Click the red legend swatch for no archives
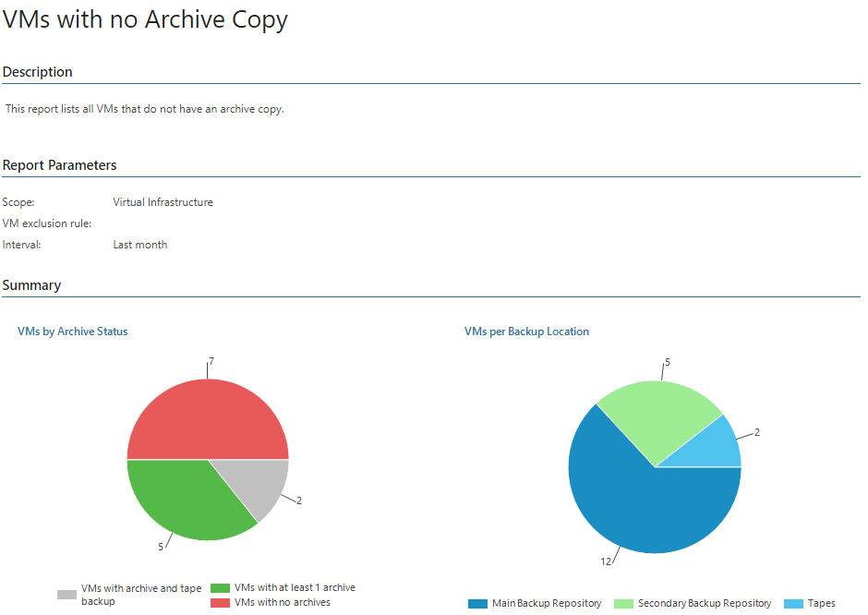The image size is (868, 615). point(220,603)
